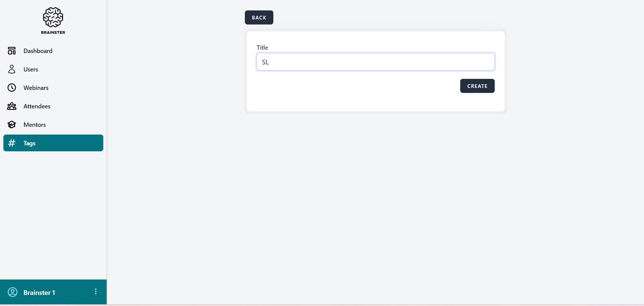
Task: Click the Webinars clock icon
Action: pos(12,88)
